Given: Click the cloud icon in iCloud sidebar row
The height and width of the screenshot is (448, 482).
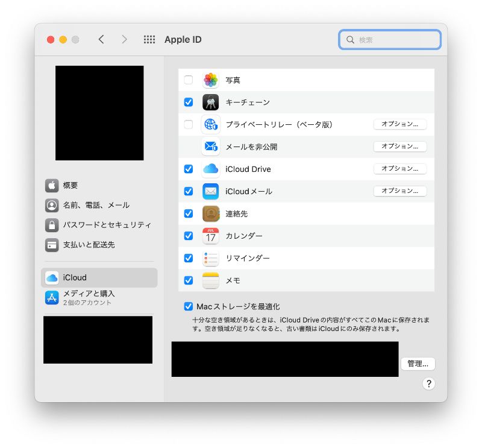Looking at the screenshot, I should point(52,277).
